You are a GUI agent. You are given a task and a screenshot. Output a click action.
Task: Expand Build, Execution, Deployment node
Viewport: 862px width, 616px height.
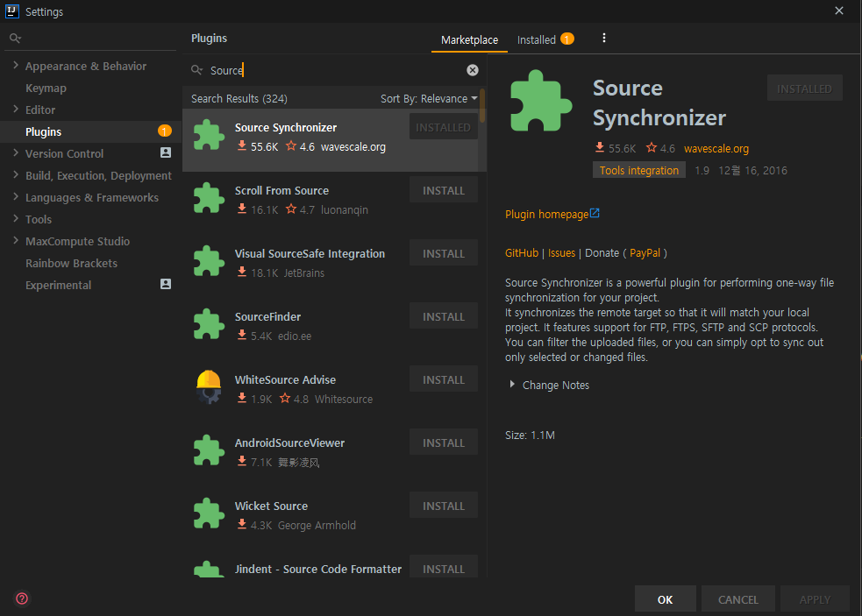coord(16,175)
